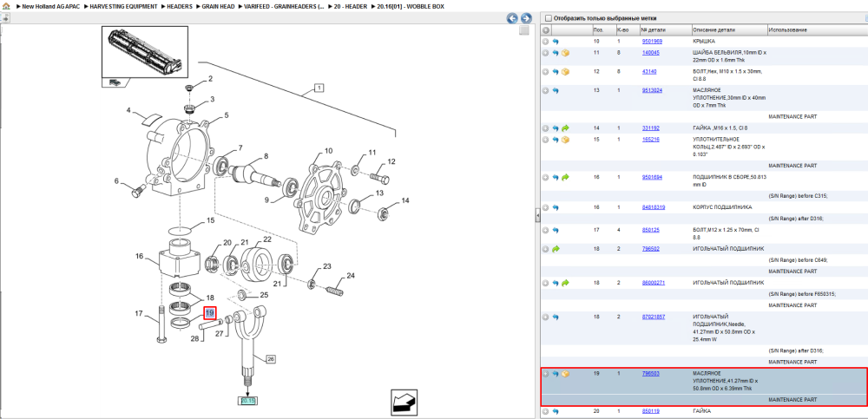Add part 43140 using its plus icon

(x=546, y=72)
